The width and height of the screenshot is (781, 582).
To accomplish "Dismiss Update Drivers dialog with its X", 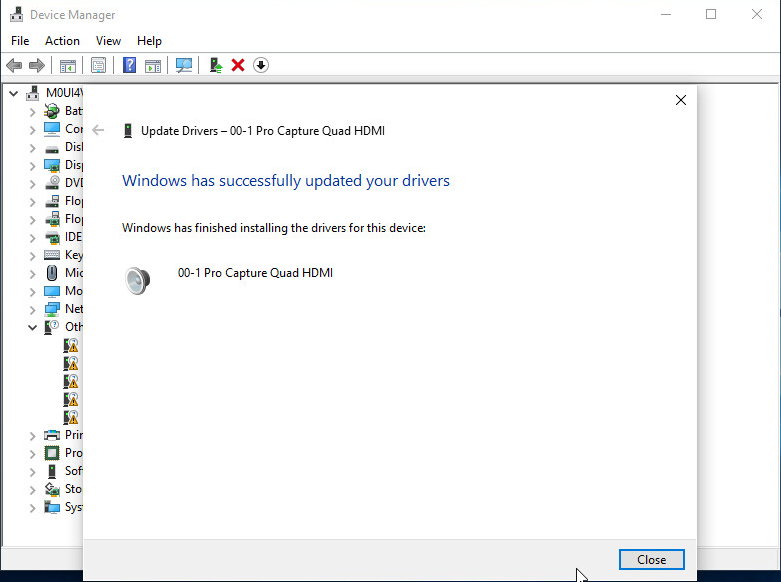I will click(681, 100).
